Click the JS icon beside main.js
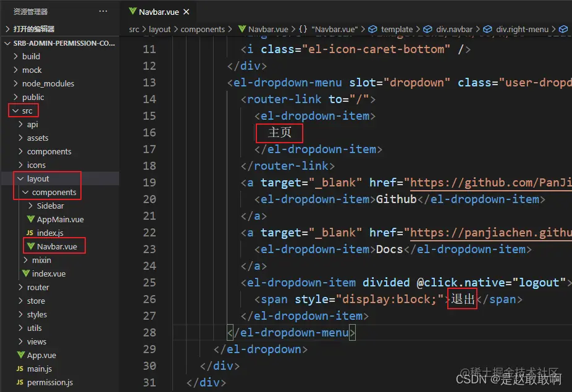Viewport: 572px width, 392px height. (x=20, y=369)
